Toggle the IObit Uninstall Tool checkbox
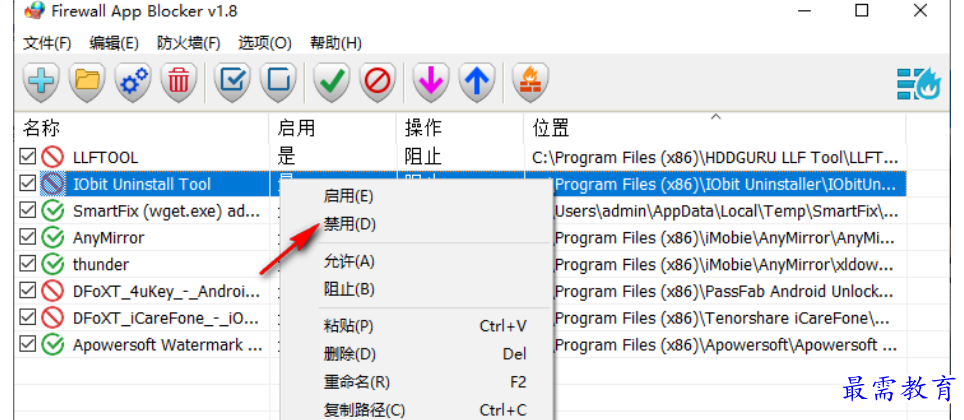 tap(27, 184)
